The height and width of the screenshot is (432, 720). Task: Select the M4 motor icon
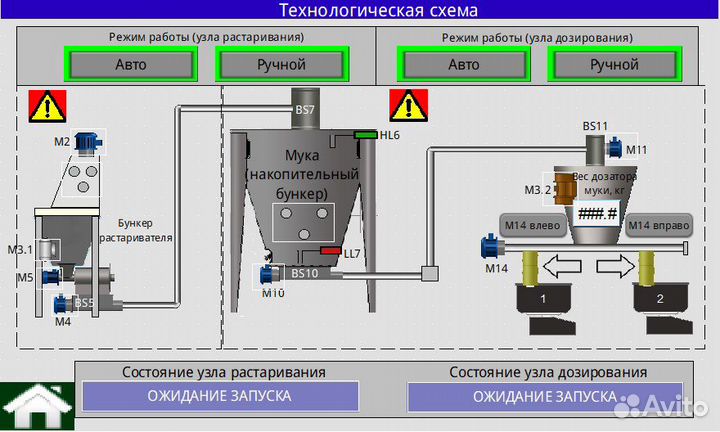point(62,304)
